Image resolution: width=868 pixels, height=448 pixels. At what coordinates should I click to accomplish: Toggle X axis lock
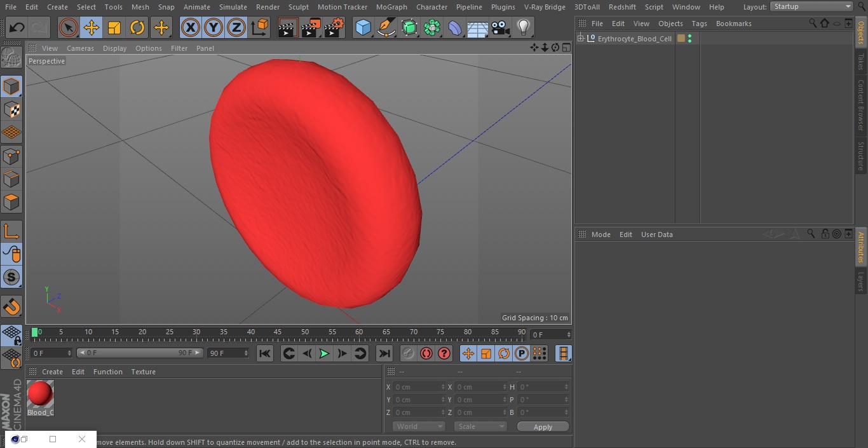click(191, 28)
